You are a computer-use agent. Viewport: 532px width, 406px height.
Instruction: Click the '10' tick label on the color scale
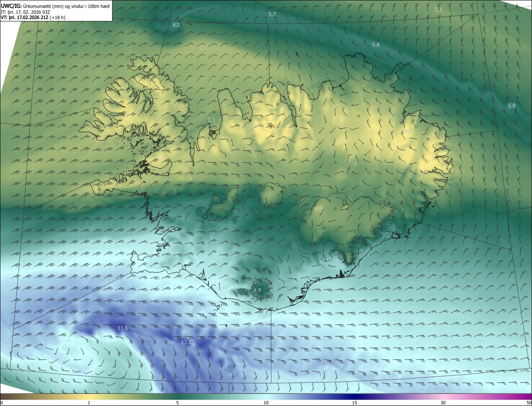[x=266, y=403]
